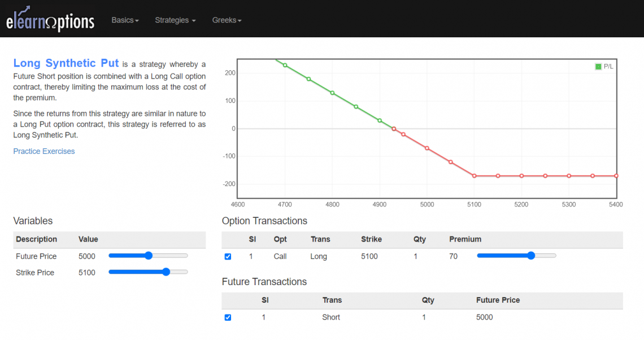Click the chart data point at 5100

(475, 176)
